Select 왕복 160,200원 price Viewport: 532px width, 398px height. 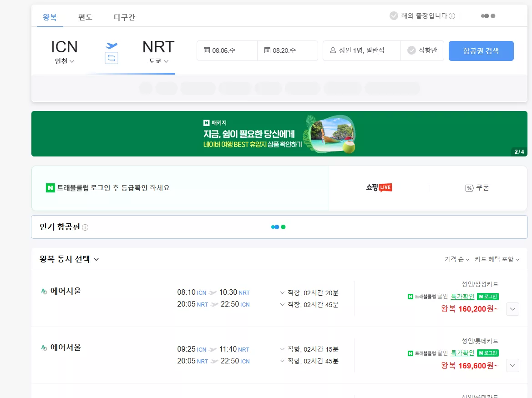pyautogui.click(x=469, y=309)
